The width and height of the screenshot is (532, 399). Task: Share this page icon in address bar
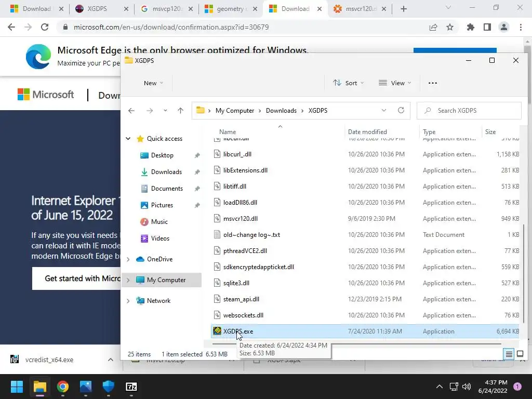tap(433, 27)
